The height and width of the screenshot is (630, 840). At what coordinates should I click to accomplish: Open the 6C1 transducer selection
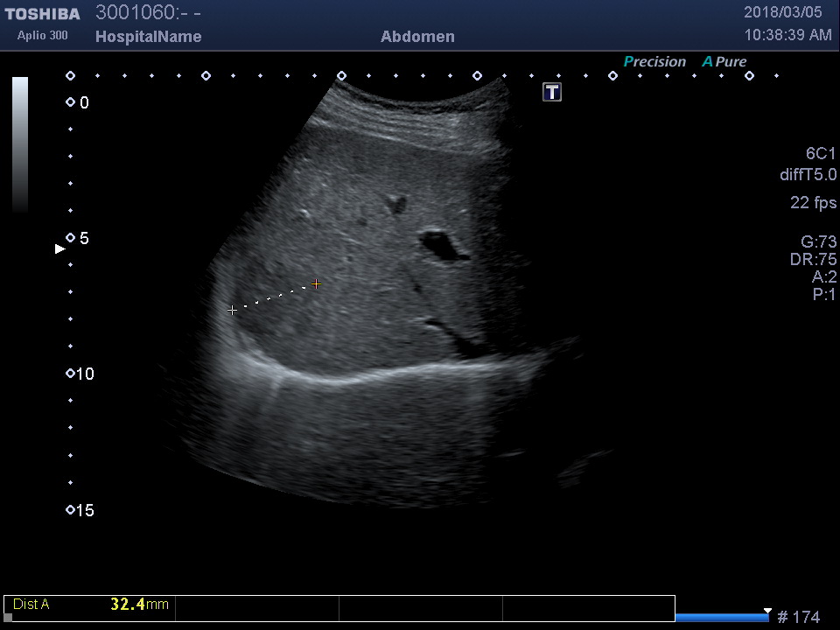coord(821,153)
